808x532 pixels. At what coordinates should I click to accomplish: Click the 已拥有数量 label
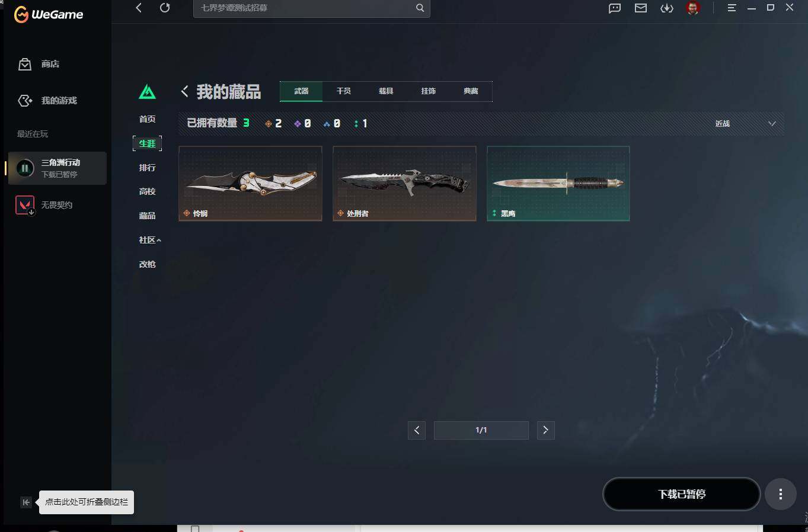click(x=212, y=123)
